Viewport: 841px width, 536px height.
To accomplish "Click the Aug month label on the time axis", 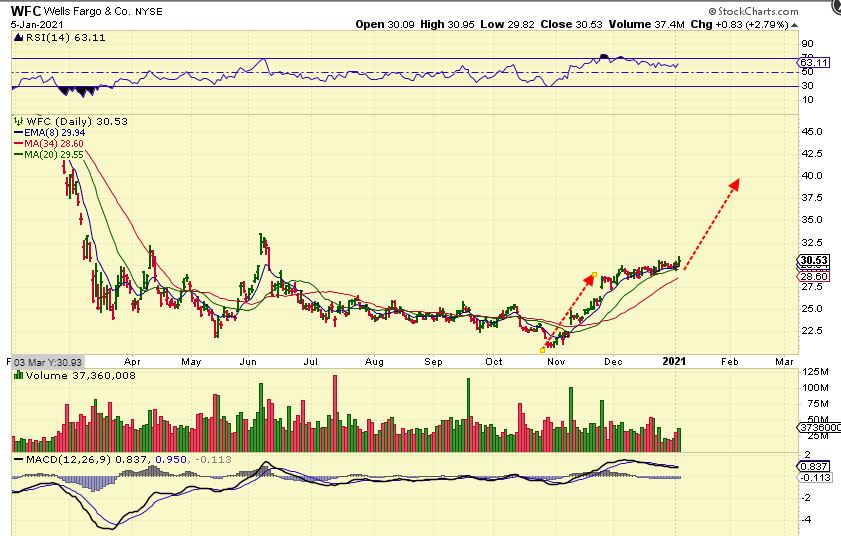I will click(374, 362).
